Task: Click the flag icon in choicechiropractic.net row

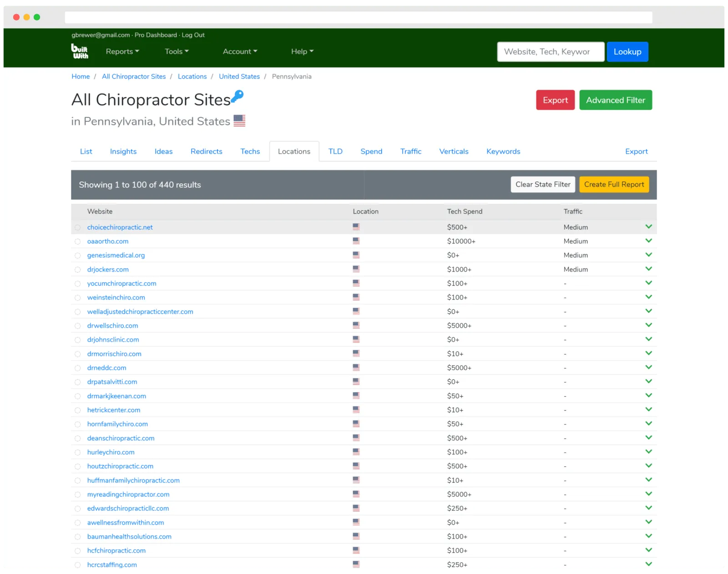Action: pos(356,227)
